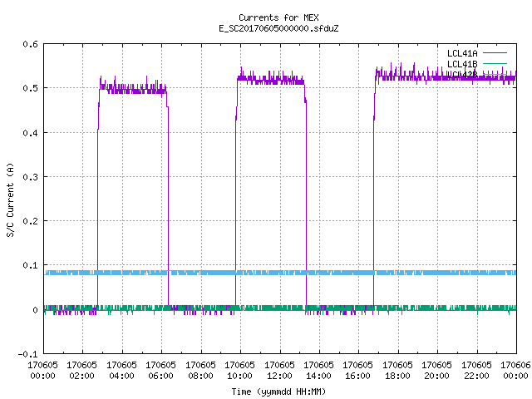Screen dimensions: 532x399
Task: Click the green LCL41B legend line sample
Action: (x=495, y=63)
